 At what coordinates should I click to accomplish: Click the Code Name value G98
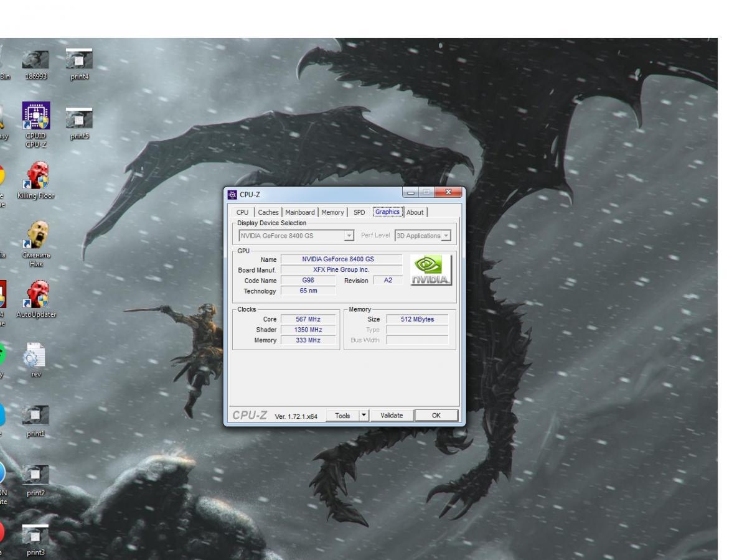(x=308, y=280)
